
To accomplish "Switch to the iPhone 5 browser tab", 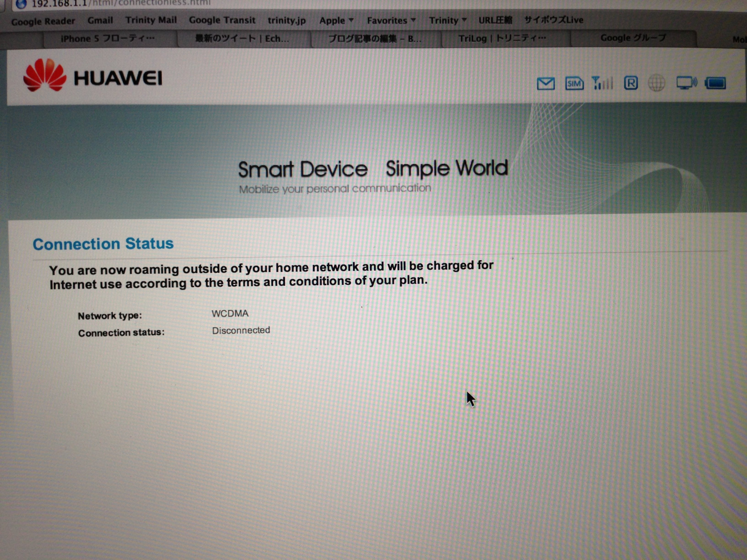I will click(x=108, y=39).
